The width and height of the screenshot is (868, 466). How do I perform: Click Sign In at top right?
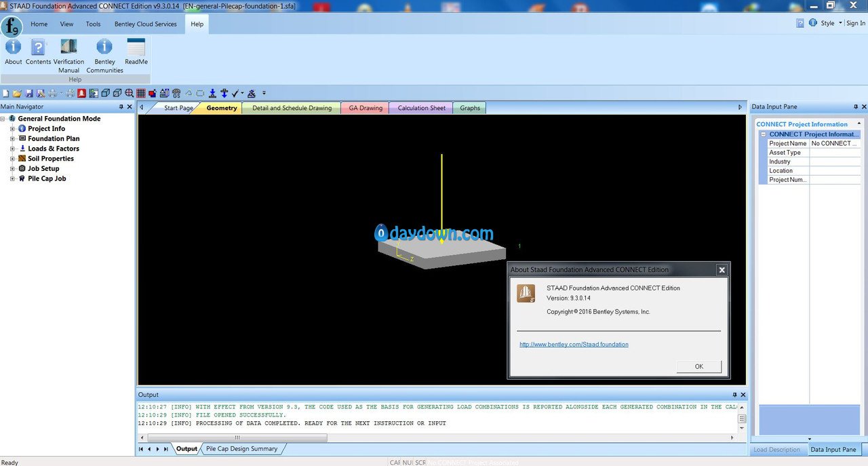click(856, 23)
